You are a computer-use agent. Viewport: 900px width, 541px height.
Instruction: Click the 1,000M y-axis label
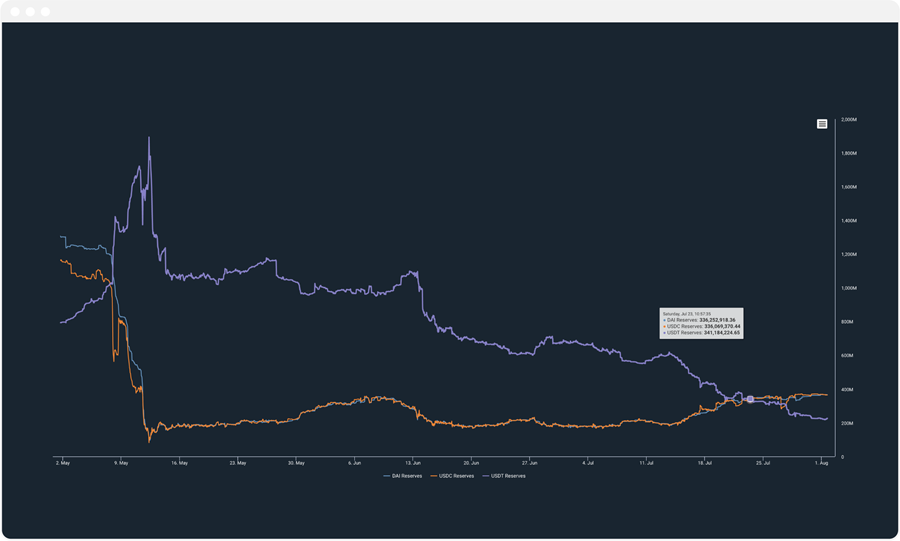point(849,289)
